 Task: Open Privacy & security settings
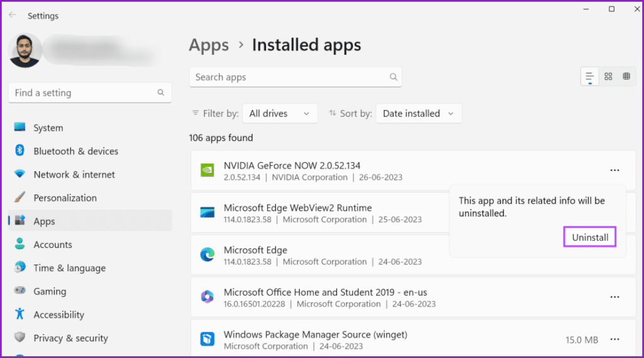coord(90,338)
